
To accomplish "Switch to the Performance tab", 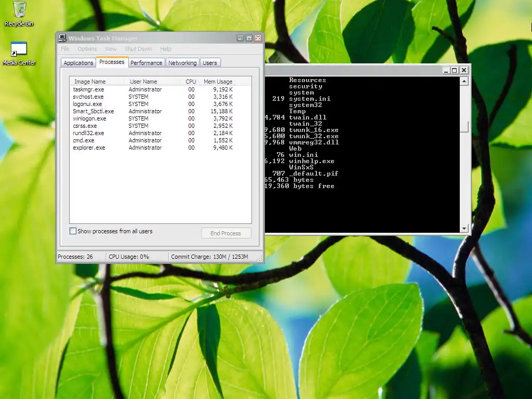I will click(x=147, y=63).
